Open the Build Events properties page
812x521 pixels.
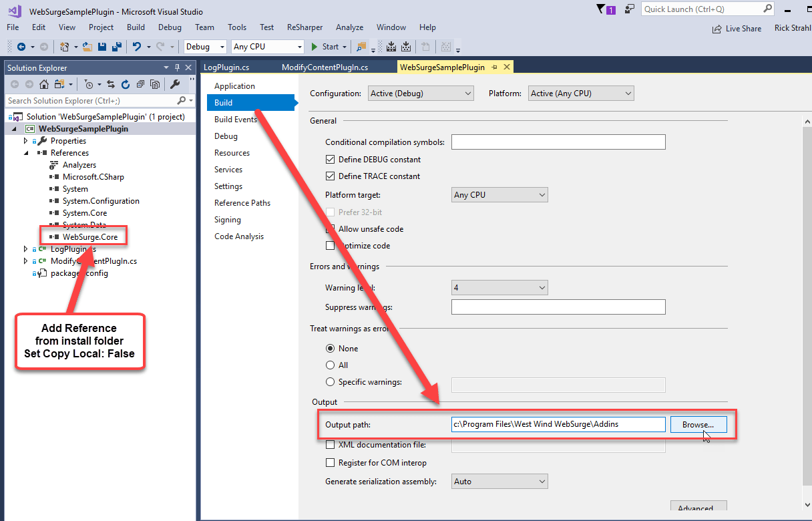point(236,120)
